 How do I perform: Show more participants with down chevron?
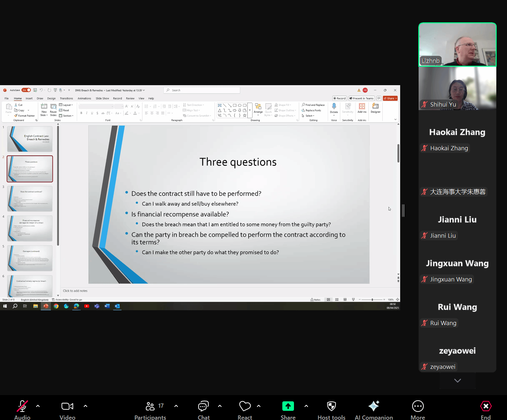[457, 380]
